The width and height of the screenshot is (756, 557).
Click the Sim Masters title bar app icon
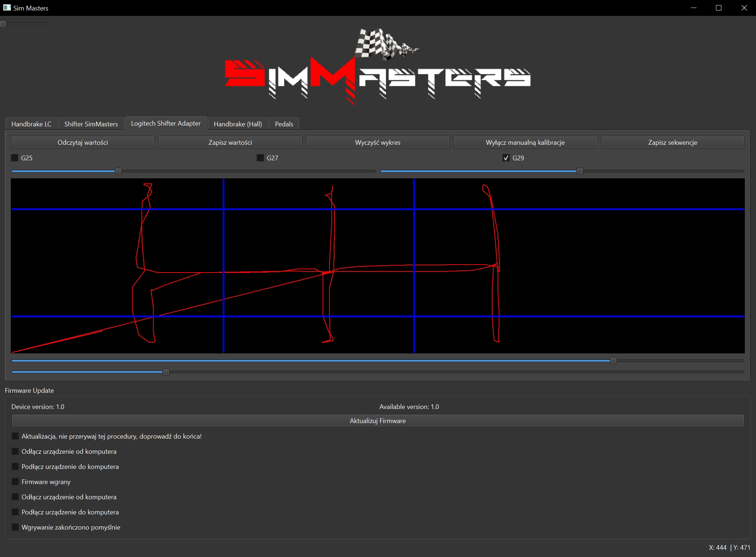coord(6,8)
